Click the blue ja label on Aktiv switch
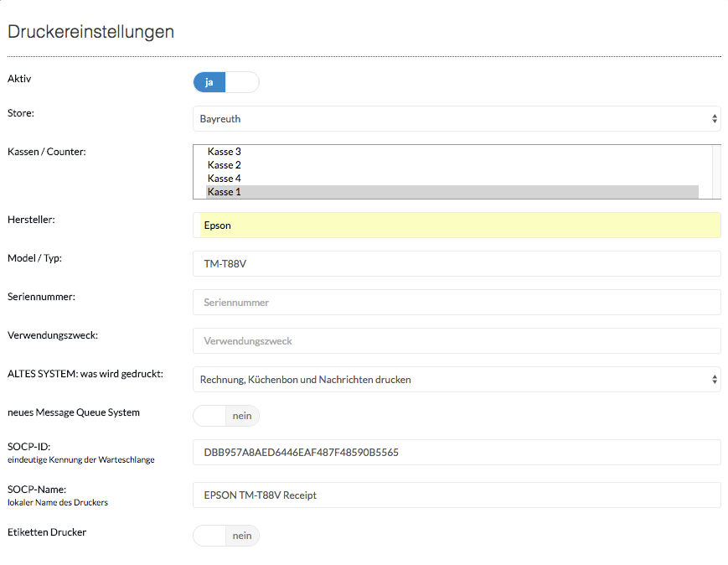This screenshot has height=565, width=728. coord(209,82)
